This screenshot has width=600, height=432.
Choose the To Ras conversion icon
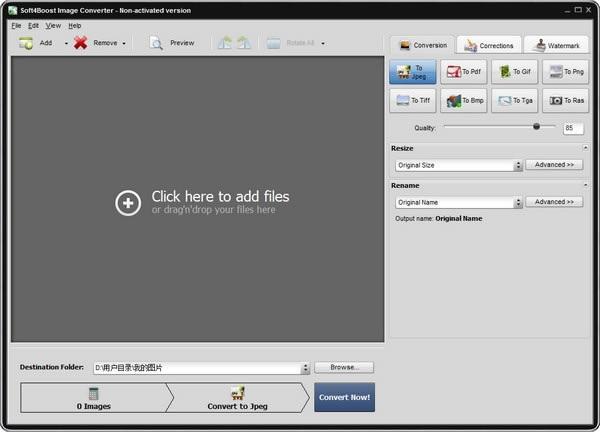coord(565,101)
